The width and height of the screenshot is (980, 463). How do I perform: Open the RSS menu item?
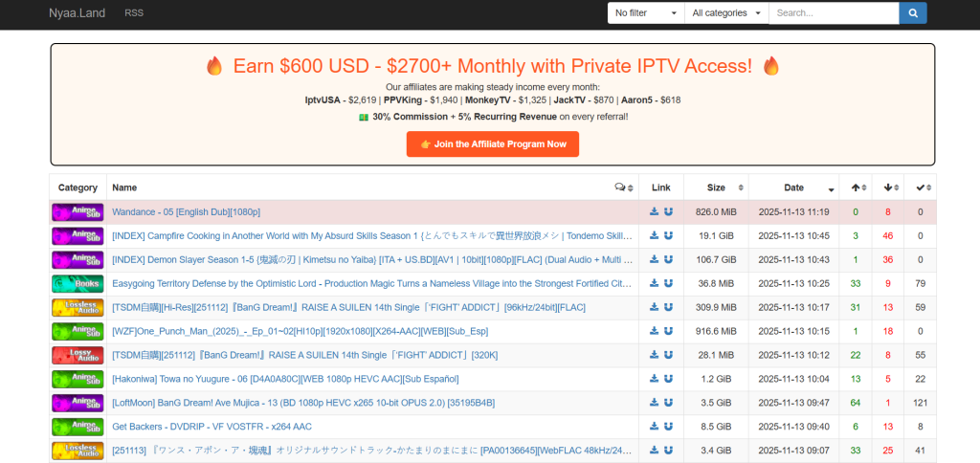(134, 13)
